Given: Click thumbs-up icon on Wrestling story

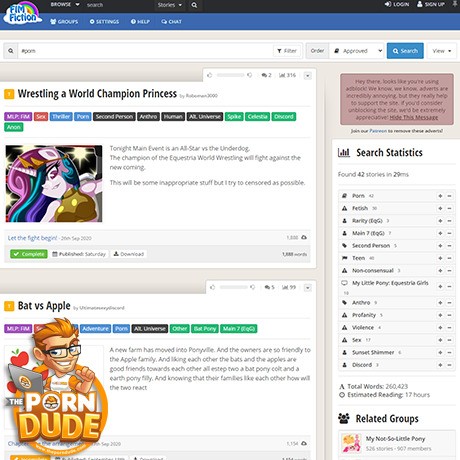Looking at the screenshot, I should coord(209,75).
